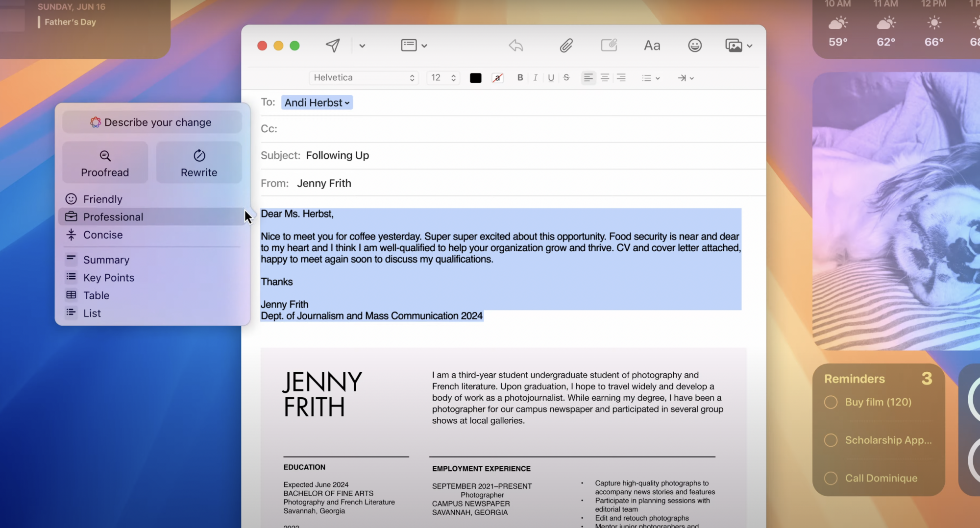Toggle strikethrough formatting

566,77
